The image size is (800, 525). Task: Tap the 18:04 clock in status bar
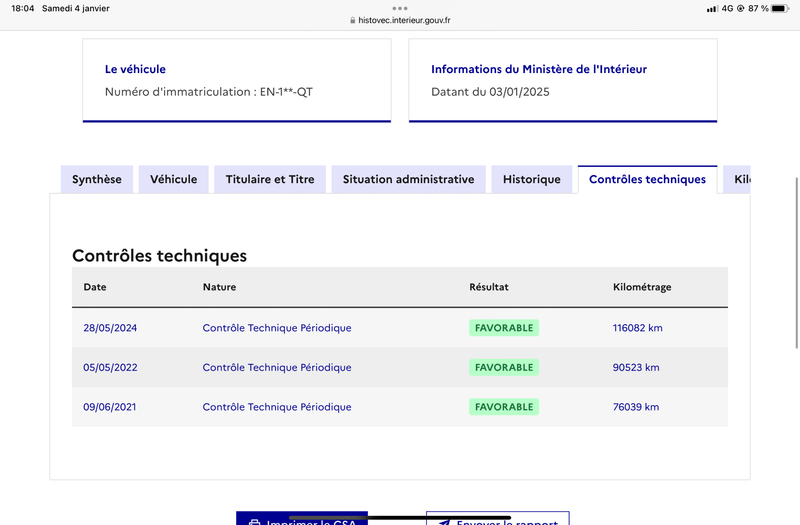[22, 8]
